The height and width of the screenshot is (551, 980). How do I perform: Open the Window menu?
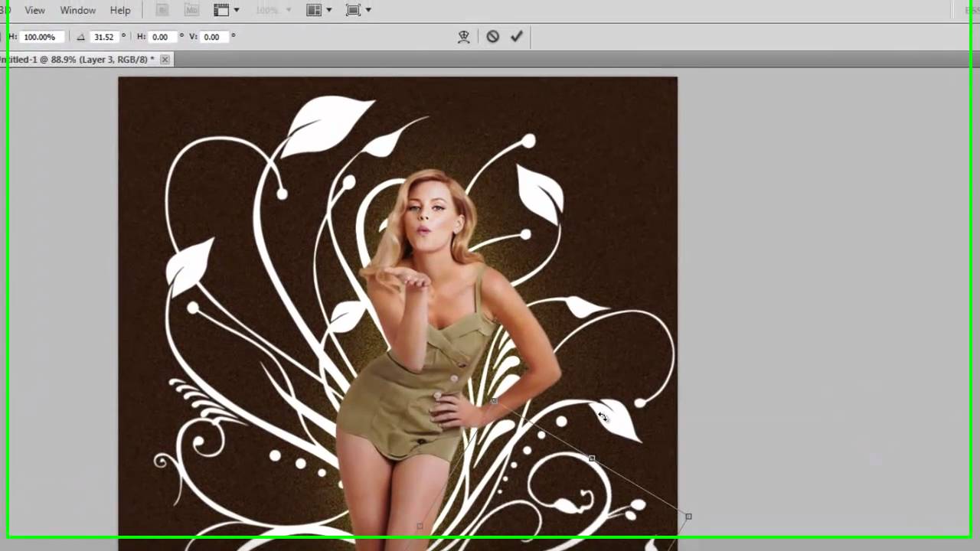(77, 10)
